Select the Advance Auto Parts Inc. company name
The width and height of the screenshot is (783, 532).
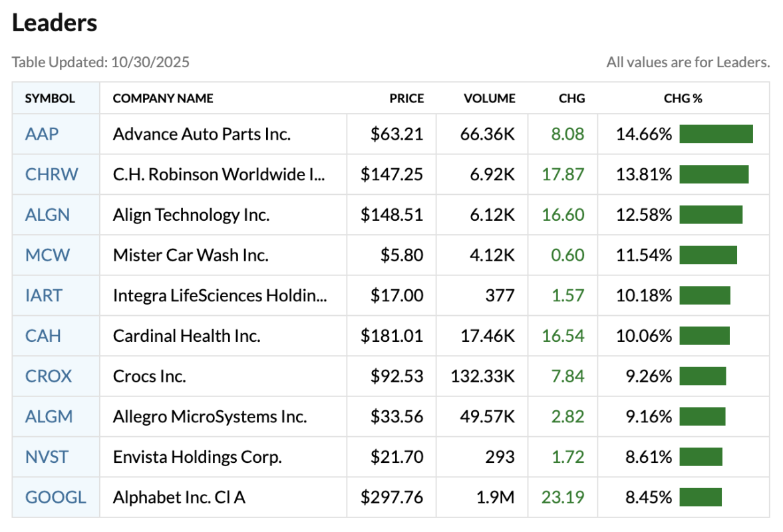click(x=202, y=134)
